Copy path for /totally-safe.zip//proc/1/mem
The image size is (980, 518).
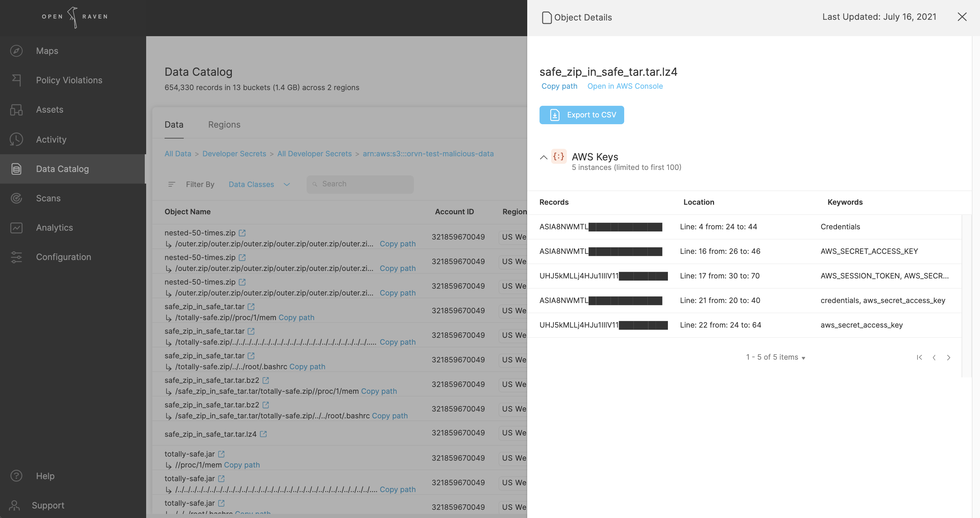296,317
